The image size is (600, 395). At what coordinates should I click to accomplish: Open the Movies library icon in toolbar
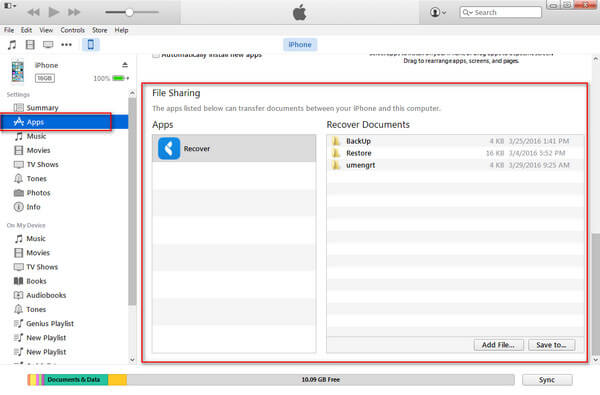(30, 45)
